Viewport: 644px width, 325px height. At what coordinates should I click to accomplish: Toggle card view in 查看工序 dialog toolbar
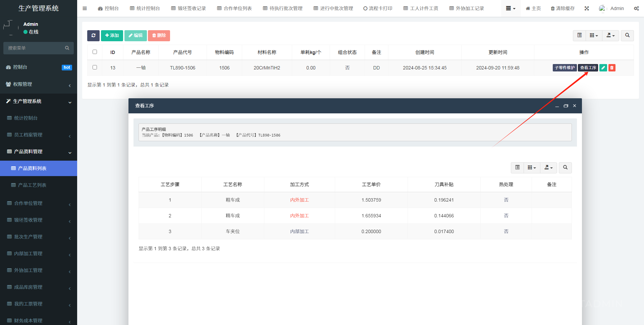pyautogui.click(x=517, y=168)
